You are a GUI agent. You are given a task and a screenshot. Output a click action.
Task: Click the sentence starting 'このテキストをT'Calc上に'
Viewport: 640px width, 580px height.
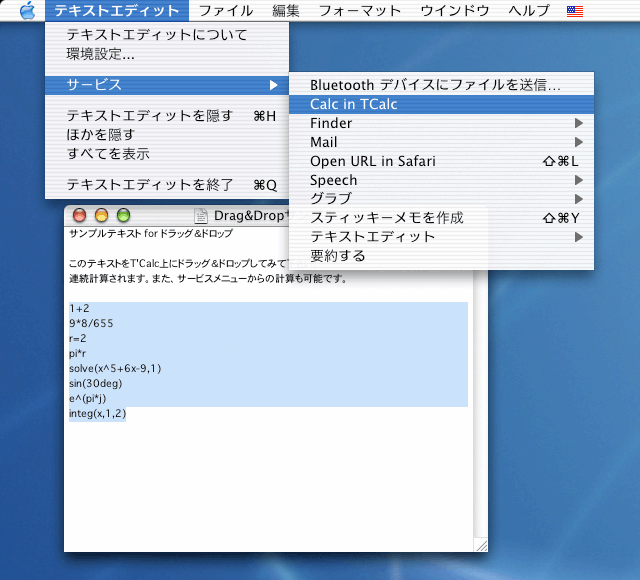click(179, 264)
